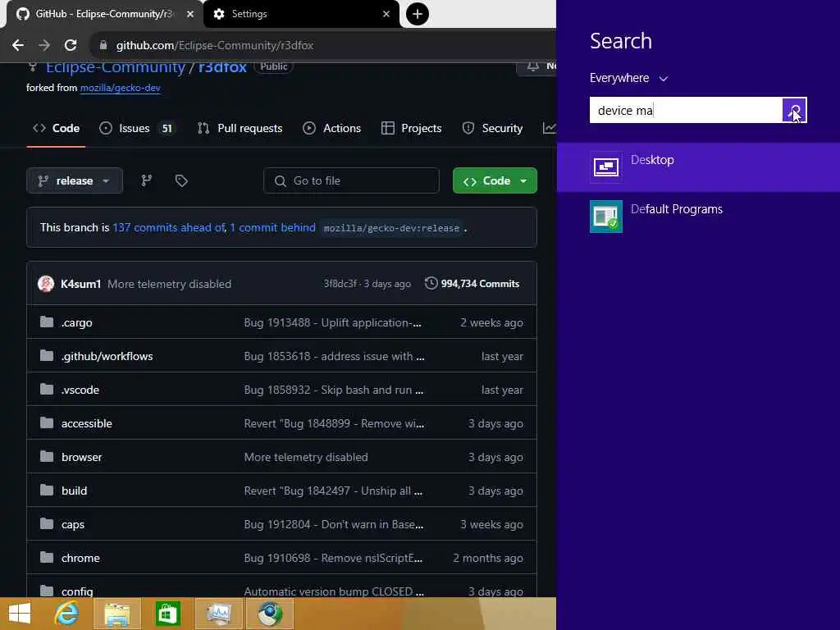The image size is (840, 630).
Task: Open the build folder
Action: [x=74, y=491]
